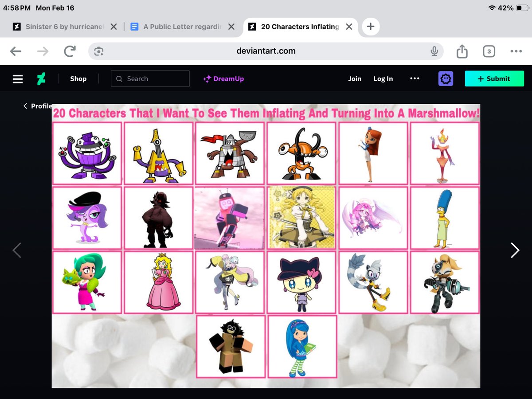
Task: Close the 20 Characters Inflating tab
Action: click(x=349, y=27)
